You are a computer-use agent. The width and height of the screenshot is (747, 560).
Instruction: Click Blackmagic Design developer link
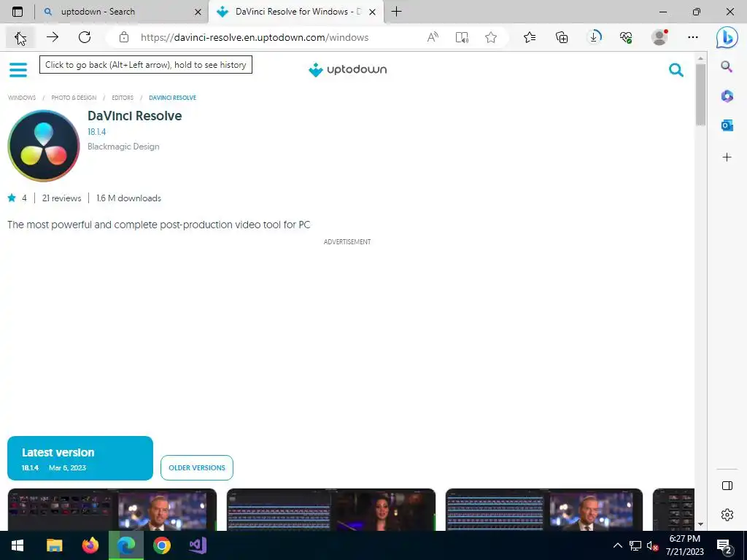[123, 147]
